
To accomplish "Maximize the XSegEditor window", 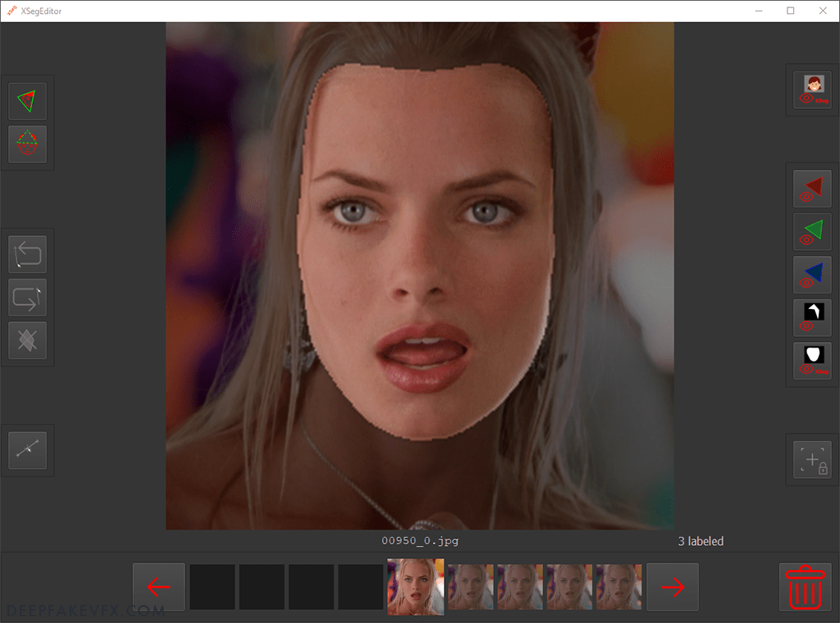I will click(x=790, y=11).
